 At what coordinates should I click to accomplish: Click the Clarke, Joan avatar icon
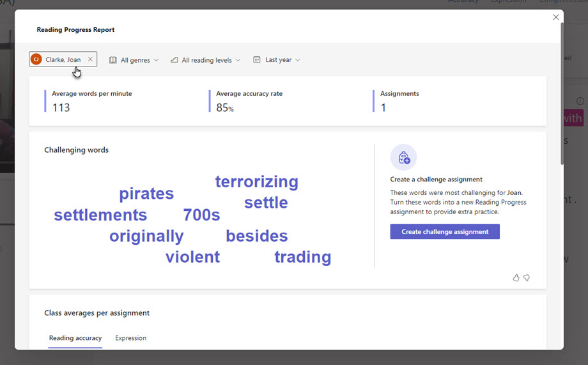click(x=36, y=59)
